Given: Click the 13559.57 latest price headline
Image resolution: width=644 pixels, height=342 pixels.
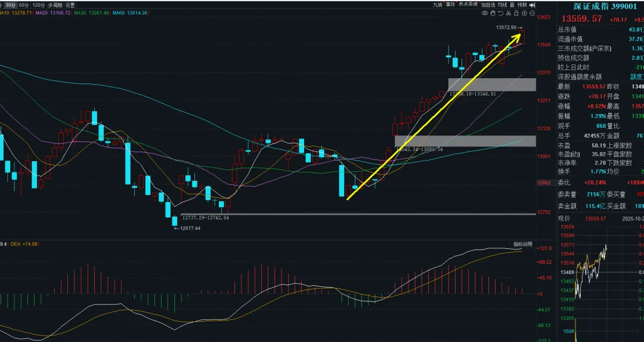Looking at the screenshot, I should point(581,19).
